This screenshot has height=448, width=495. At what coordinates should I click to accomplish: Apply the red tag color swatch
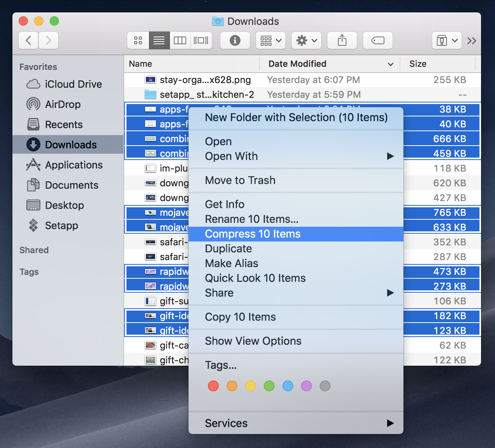213,386
